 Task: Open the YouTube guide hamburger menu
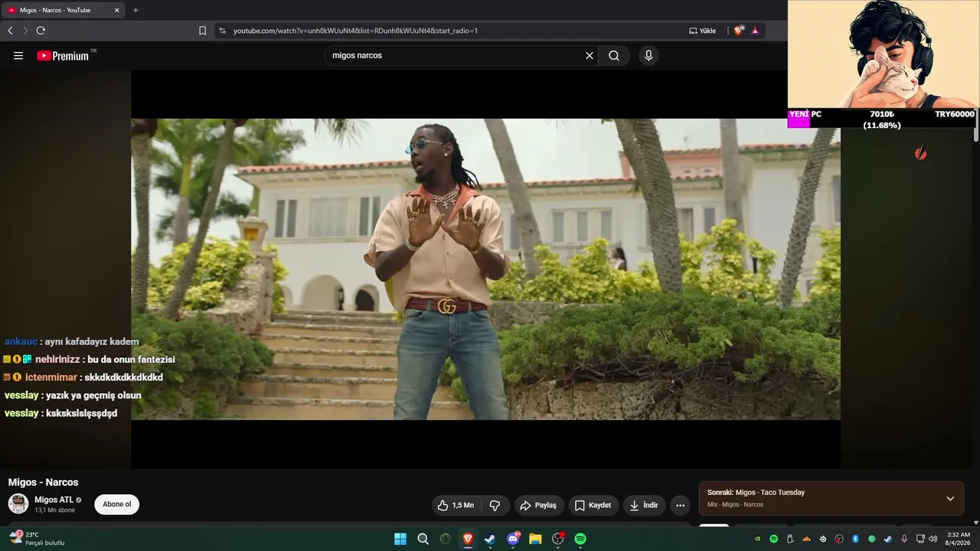18,56
